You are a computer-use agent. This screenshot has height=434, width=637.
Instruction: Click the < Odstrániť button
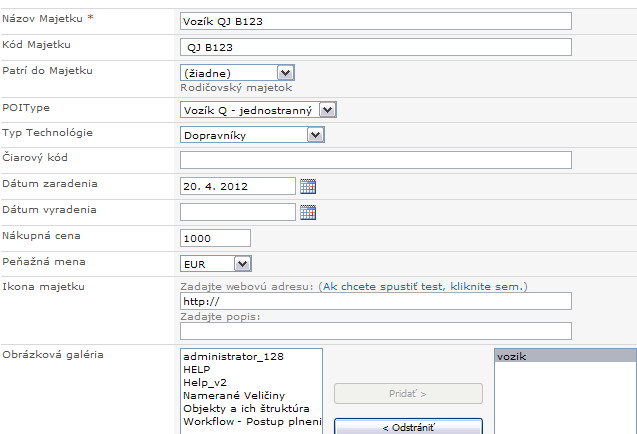[408, 426]
